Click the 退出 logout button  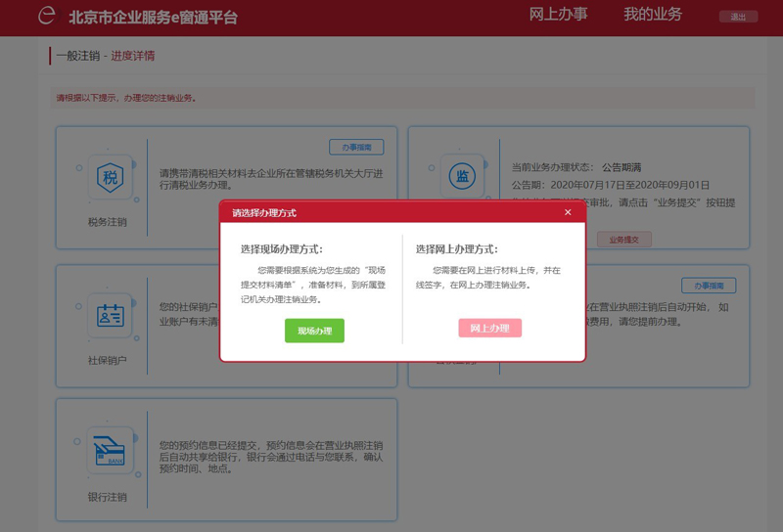(x=738, y=17)
